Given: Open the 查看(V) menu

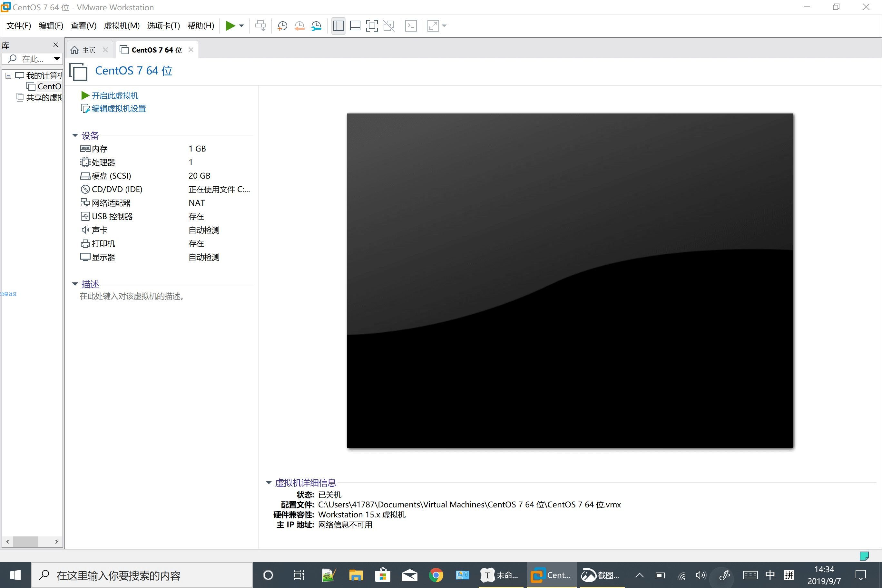Looking at the screenshot, I should [83, 25].
